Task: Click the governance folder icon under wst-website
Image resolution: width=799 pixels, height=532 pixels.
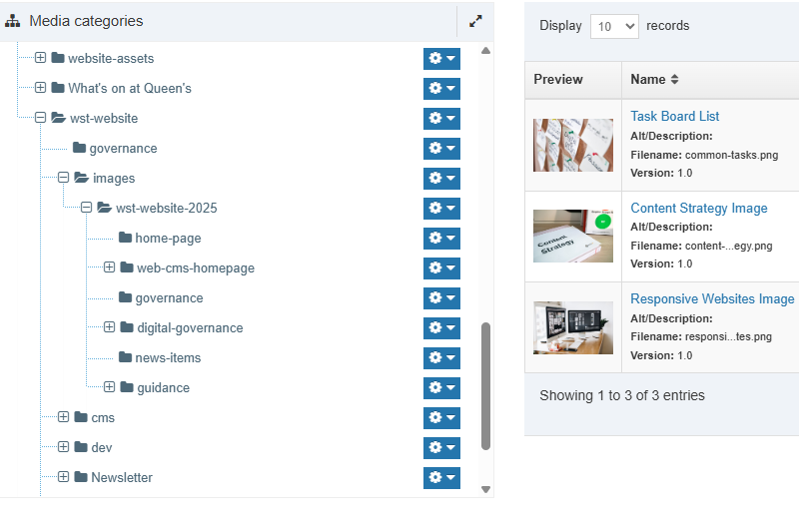Action: point(79,149)
